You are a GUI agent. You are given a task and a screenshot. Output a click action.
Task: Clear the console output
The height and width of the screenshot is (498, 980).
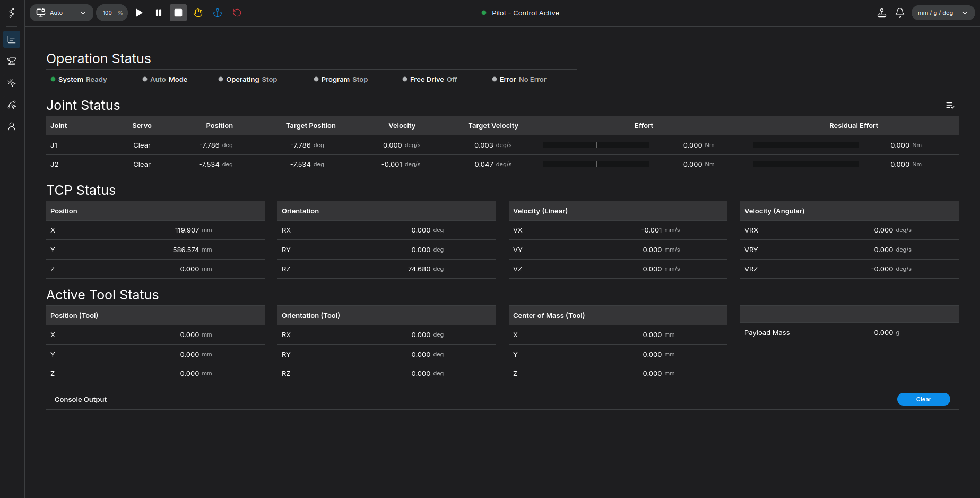coord(923,399)
